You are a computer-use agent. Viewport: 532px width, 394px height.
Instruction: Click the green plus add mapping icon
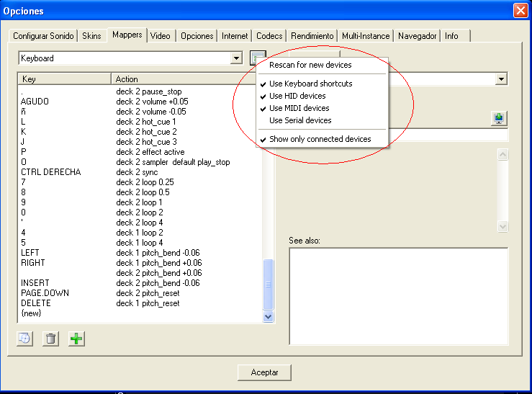point(76,339)
